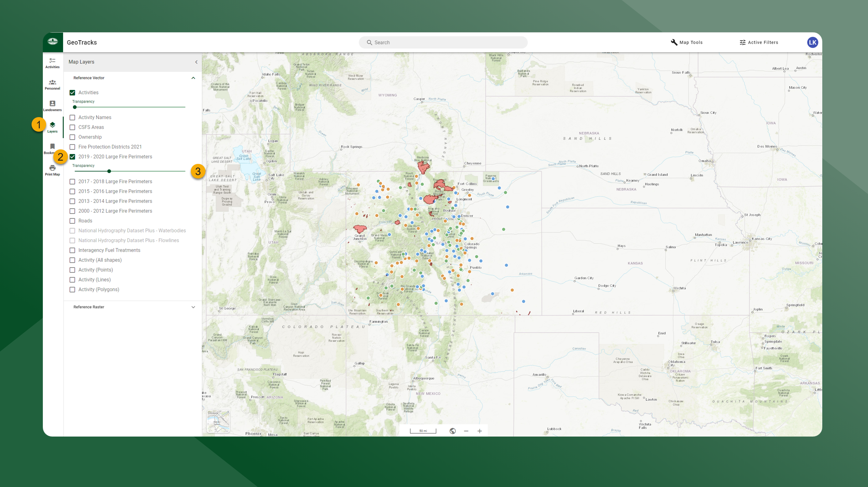
Task: Enable Interagency Fuel Treatments layer
Action: click(x=73, y=250)
